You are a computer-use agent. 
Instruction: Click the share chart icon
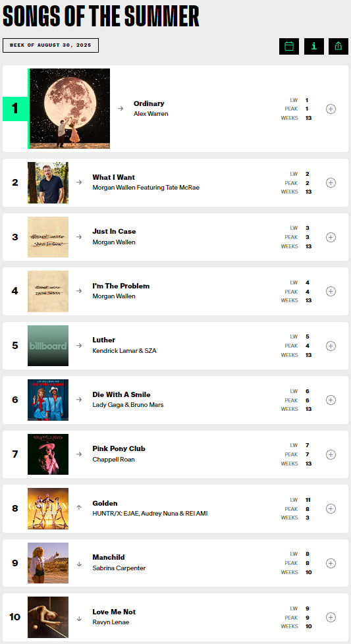[x=338, y=46]
